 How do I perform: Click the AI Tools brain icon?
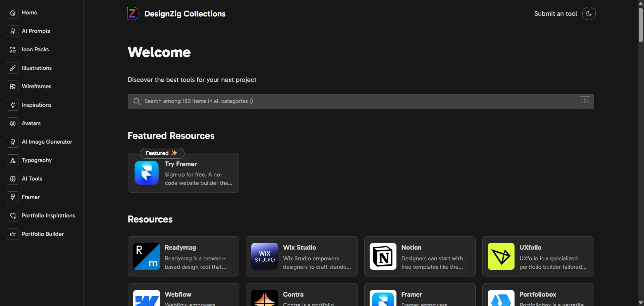12,179
